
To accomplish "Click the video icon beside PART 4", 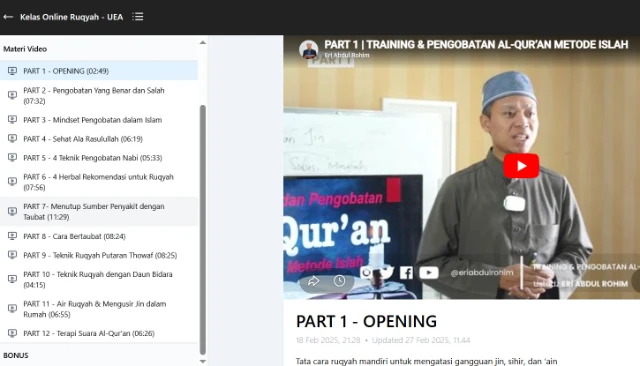I will tap(13, 139).
